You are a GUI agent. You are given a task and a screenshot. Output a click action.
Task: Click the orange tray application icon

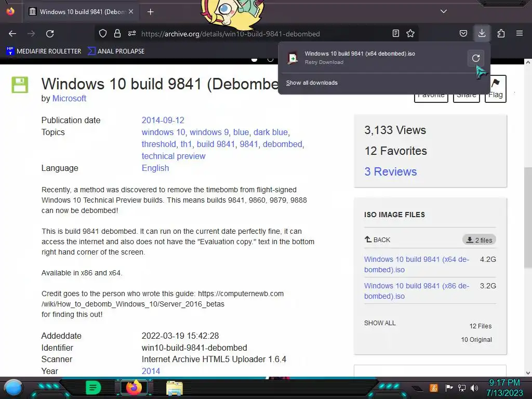tap(434, 388)
